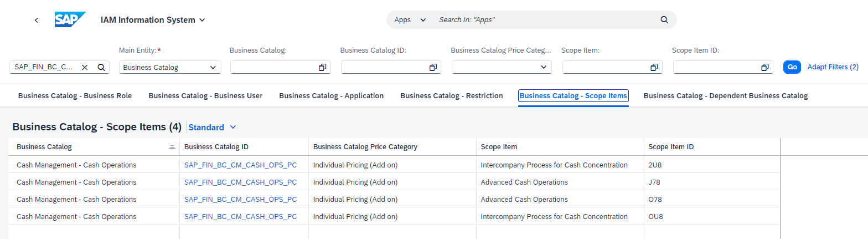Click Individual Pricing (Add on) in 2U8 row
The width and height of the screenshot is (868, 239).
pyautogui.click(x=355, y=165)
